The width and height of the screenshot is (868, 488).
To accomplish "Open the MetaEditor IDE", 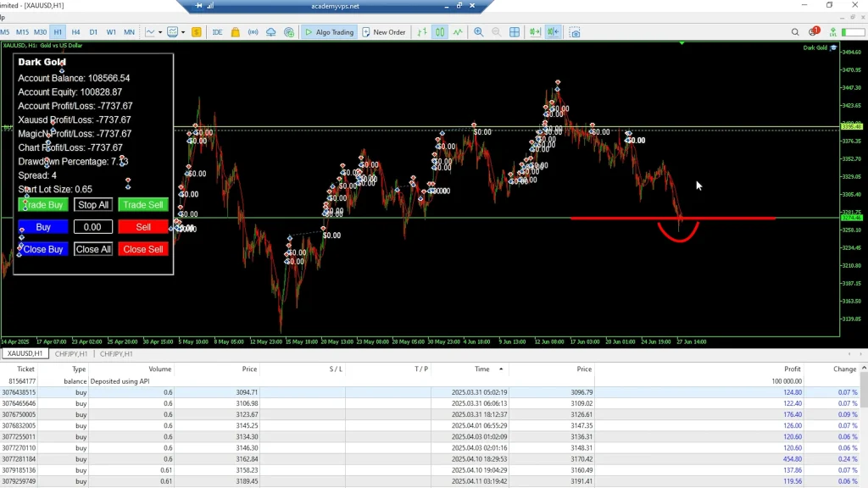I will (x=217, y=32).
